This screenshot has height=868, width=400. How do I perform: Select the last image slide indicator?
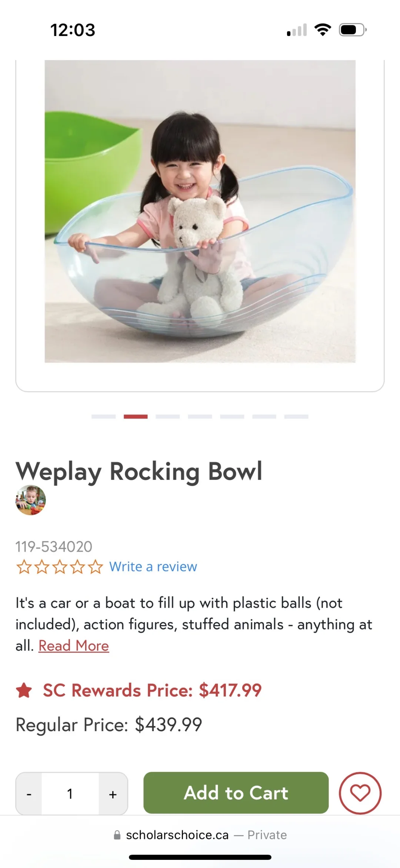click(x=296, y=417)
